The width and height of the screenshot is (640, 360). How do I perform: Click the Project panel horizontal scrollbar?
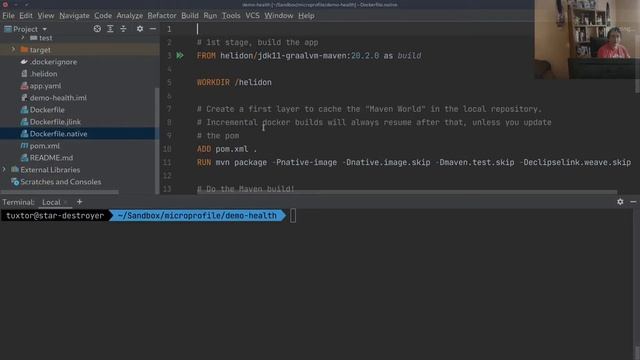click(x=60, y=192)
